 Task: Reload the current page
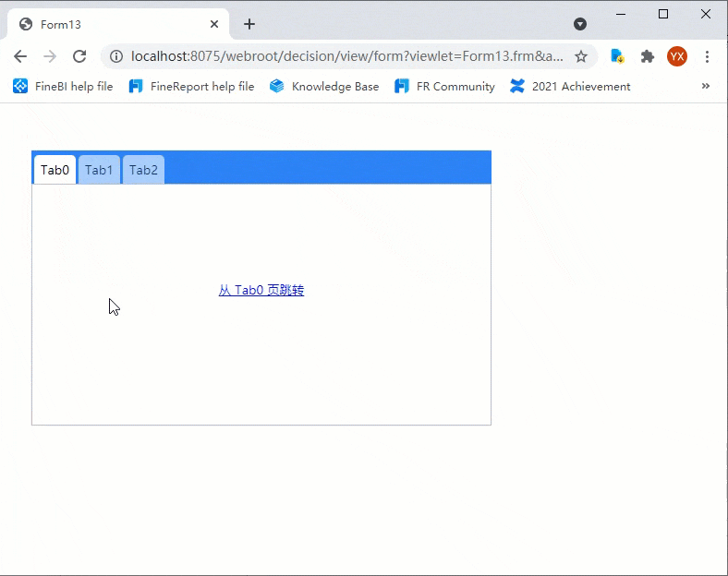[79, 56]
